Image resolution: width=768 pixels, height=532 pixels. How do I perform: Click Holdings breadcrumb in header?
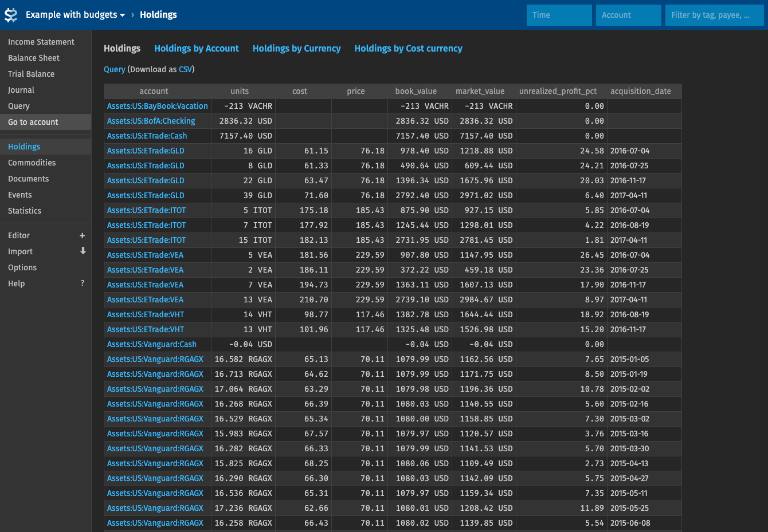[x=158, y=15]
